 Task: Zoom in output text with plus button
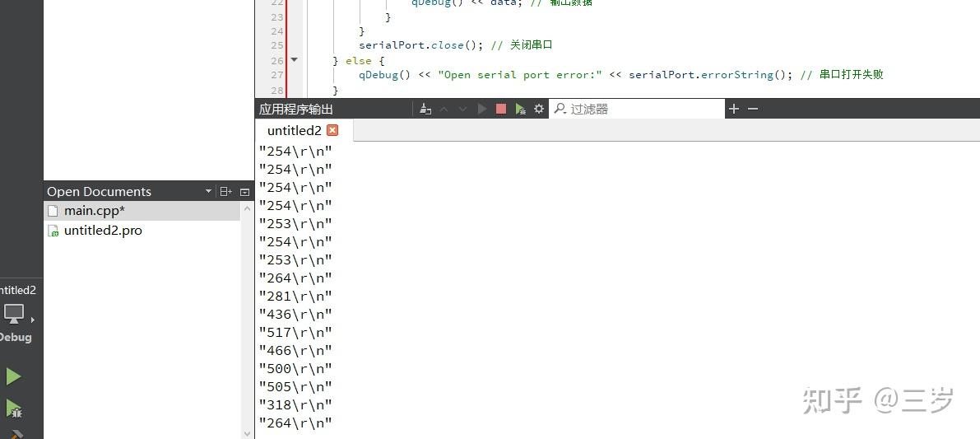coord(734,109)
